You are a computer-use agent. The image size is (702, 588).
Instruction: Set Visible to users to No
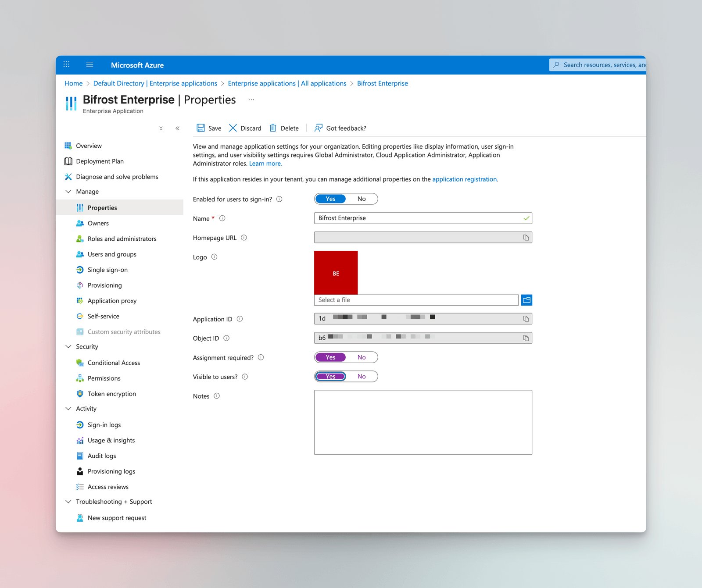(x=362, y=377)
